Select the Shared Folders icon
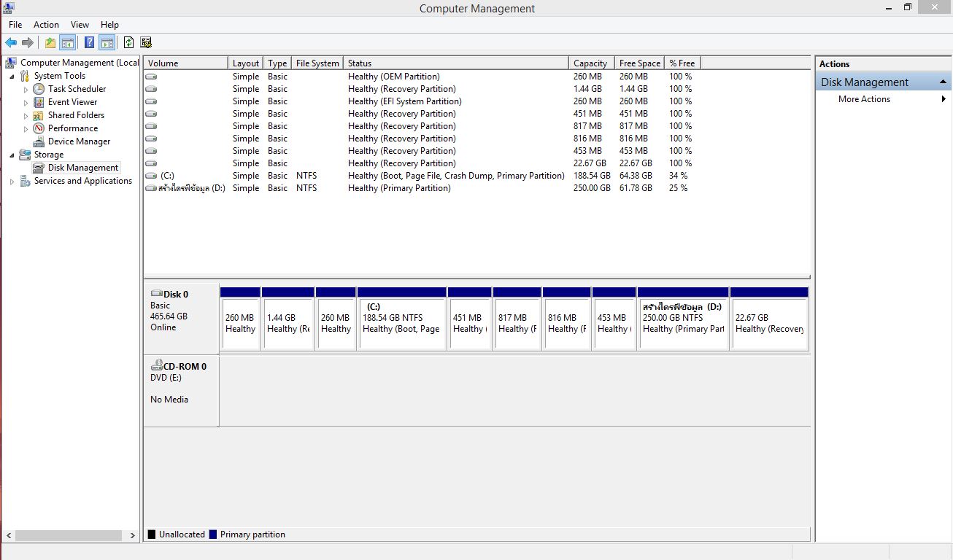953x560 pixels. pyautogui.click(x=39, y=115)
